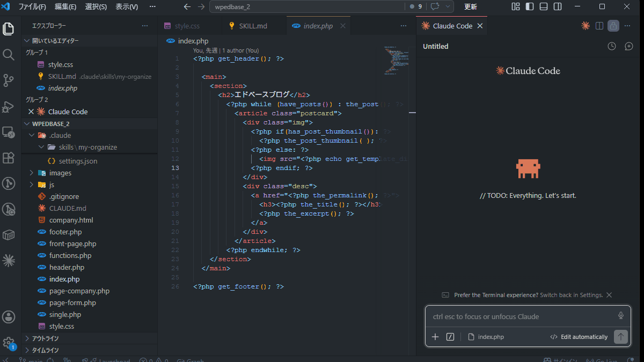The height and width of the screenshot is (362, 644).
Task: Open Claude Code from the activity bar
Action: (9, 261)
